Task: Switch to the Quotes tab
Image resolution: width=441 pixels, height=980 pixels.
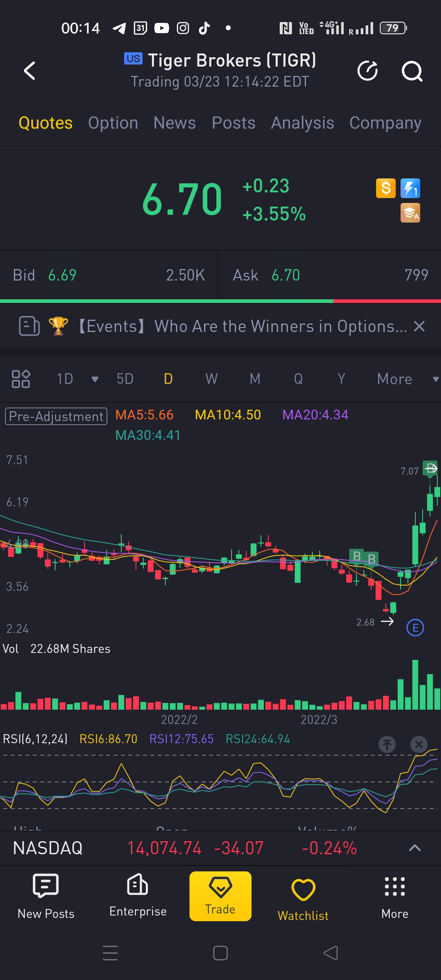Action: (46, 123)
